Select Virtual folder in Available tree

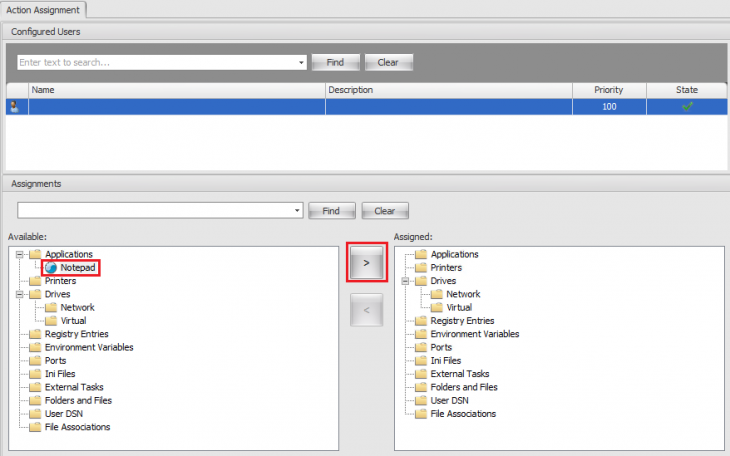tap(73, 321)
